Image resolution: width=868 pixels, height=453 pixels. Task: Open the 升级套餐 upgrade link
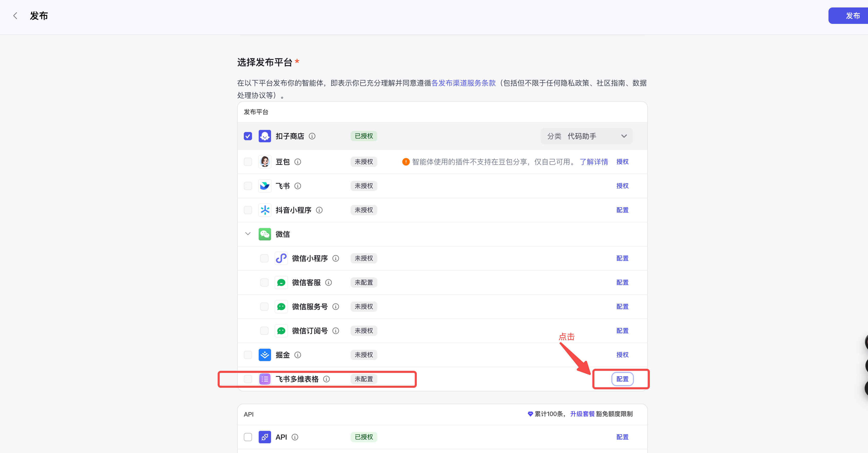click(x=582, y=414)
